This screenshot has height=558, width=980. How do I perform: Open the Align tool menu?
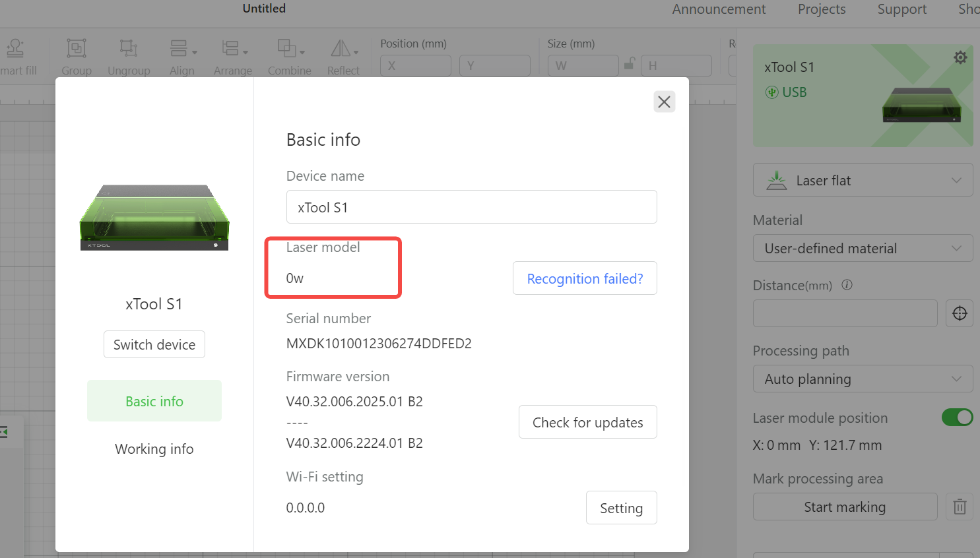[x=183, y=49]
